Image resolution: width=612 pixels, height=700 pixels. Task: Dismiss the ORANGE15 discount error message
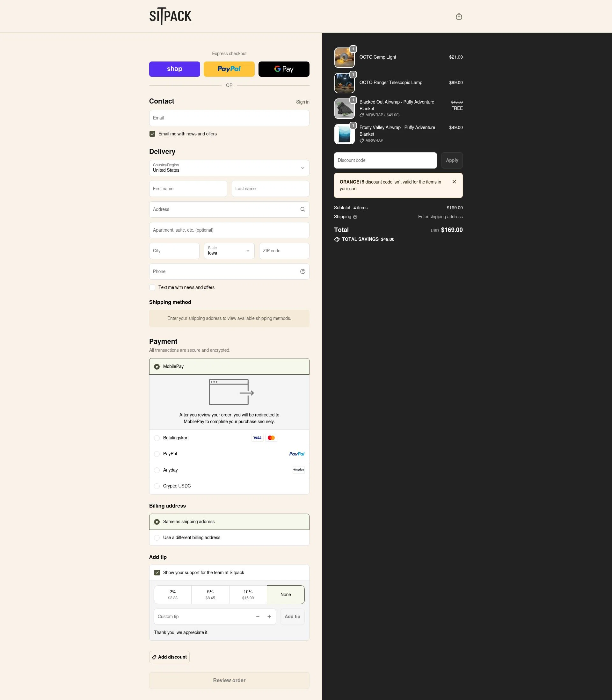454,182
